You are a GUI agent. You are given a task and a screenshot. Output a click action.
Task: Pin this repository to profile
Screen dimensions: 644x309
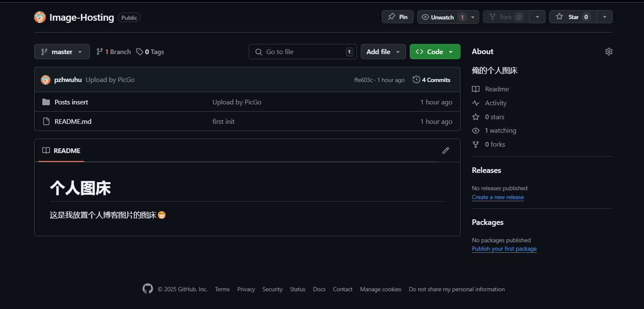397,17
